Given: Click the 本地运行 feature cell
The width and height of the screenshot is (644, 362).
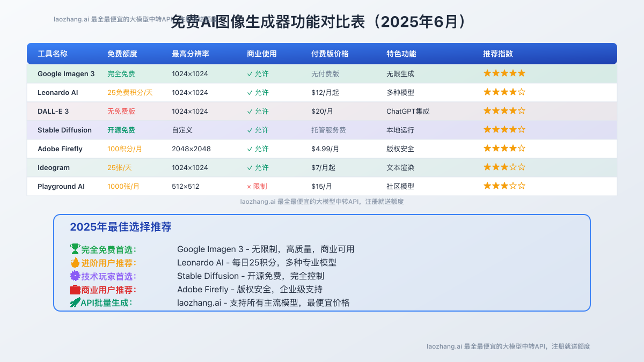Looking at the screenshot, I should tap(400, 130).
